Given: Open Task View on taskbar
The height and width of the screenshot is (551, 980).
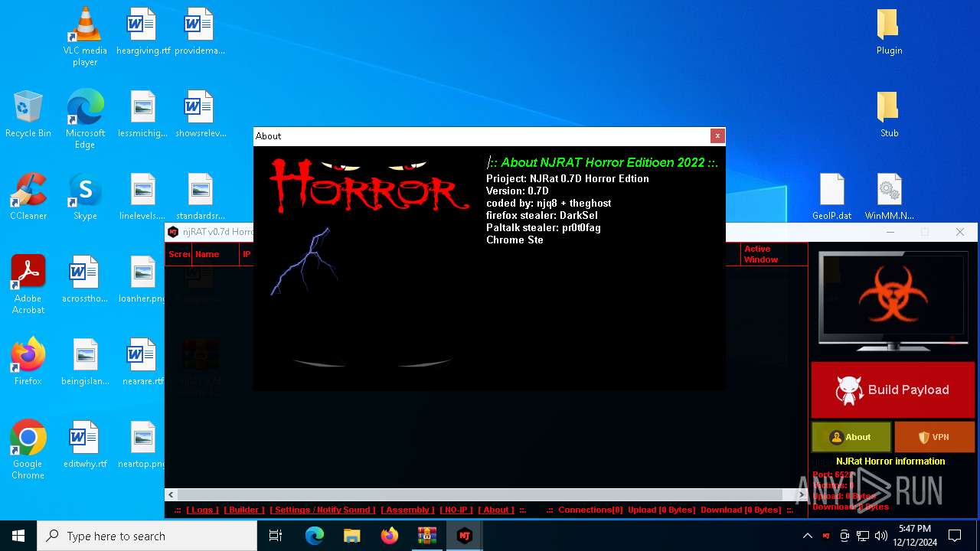Looking at the screenshot, I should [276, 536].
